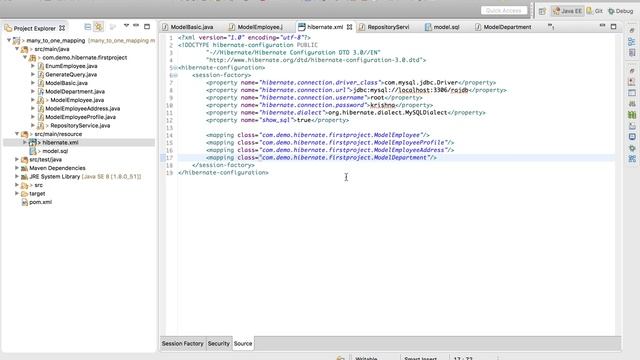Expand EnumEmployee.java tree node
This screenshot has width=640, height=360.
[x=33, y=66]
